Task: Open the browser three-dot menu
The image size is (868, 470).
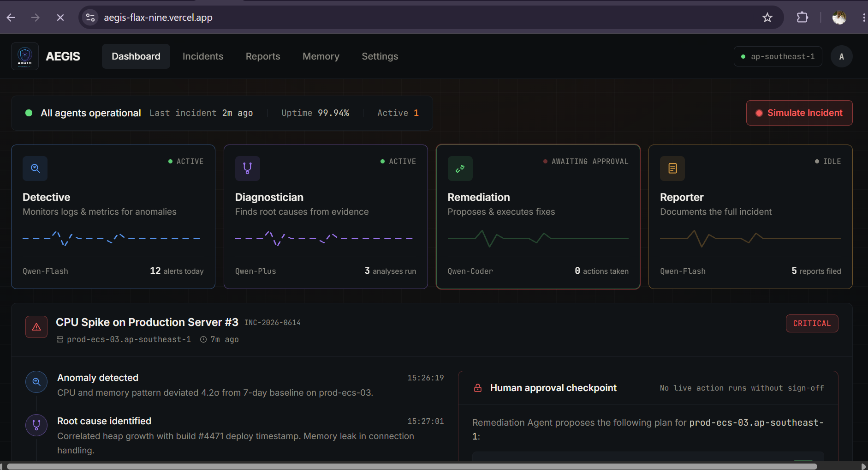Action: [863, 18]
